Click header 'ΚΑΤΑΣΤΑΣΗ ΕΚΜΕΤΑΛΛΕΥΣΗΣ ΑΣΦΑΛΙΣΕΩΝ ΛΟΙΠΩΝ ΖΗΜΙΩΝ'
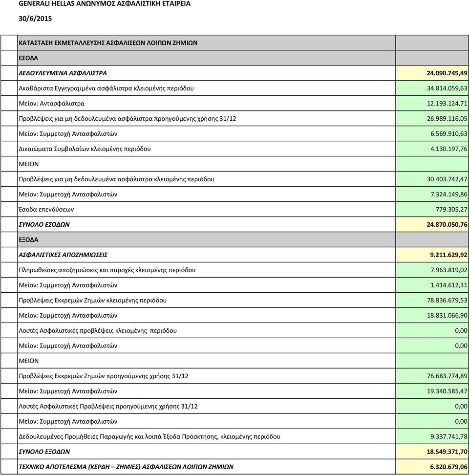Image resolution: width=469 pixels, height=476 pixels. pos(108,43)
